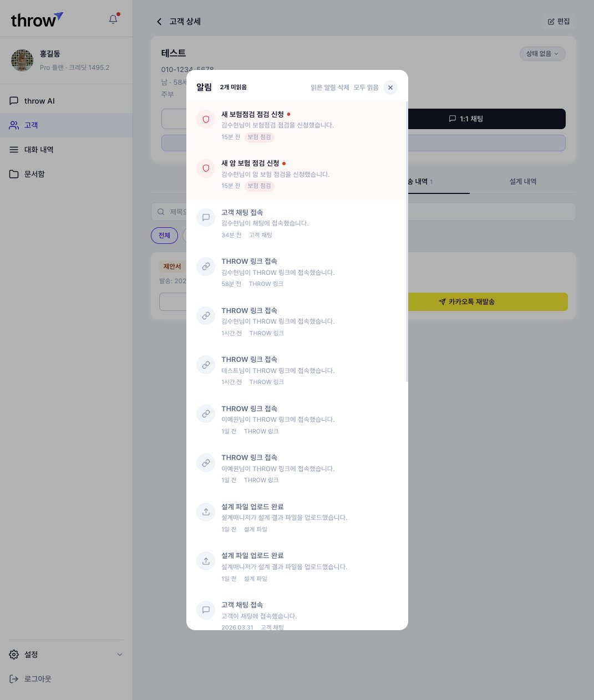The width and height of the screenshot is (594, 700).
Task: Click link icon of 58분 전 notification
Action: pos(206,267)
